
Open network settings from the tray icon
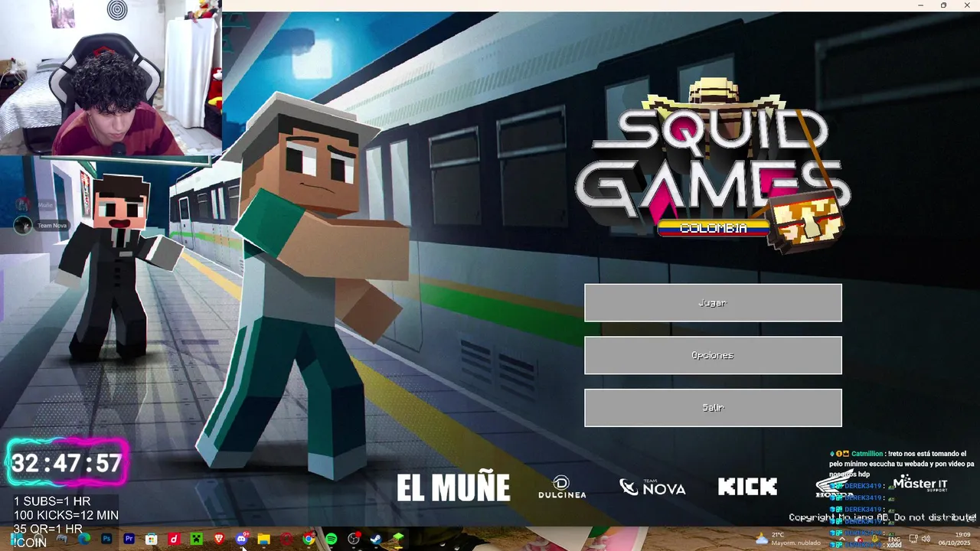913,539
